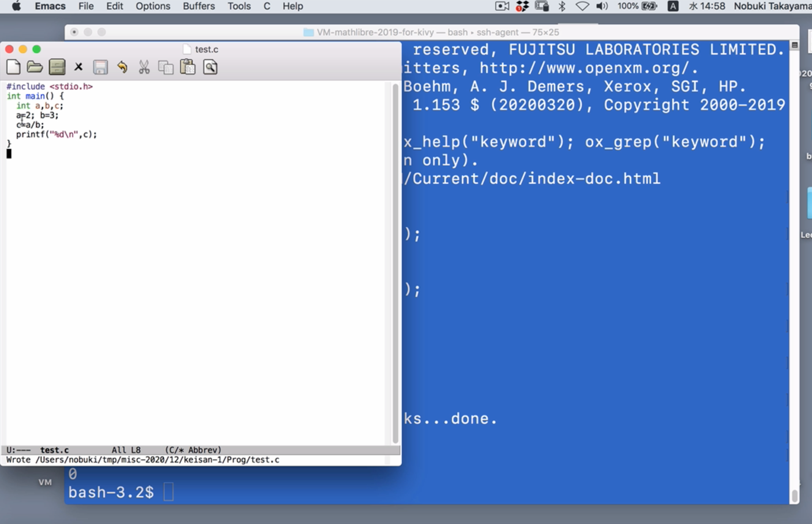Click the Emacs vertical scrollbar thumb
812x524 pixels.
coord(395,264)
